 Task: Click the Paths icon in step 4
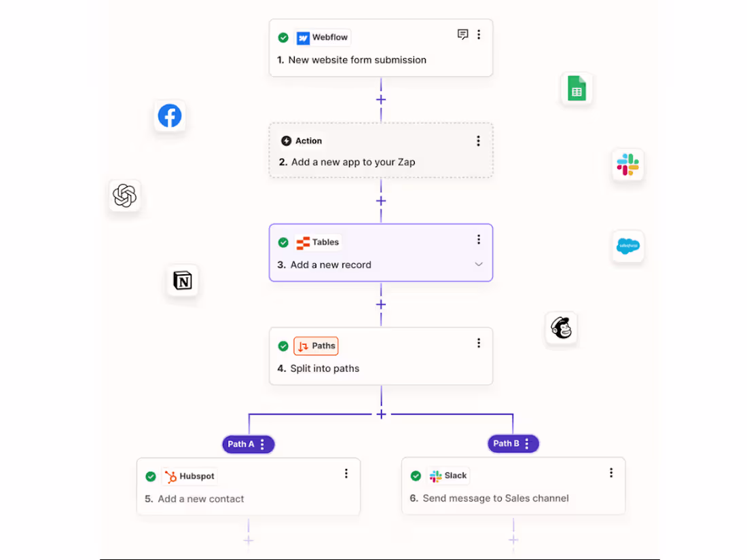[x=302, y=346]
